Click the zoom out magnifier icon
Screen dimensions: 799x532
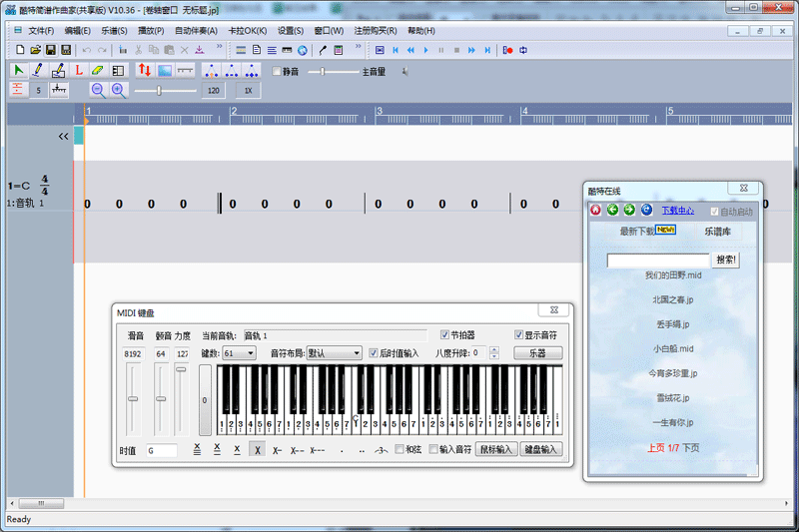[98, 90]
